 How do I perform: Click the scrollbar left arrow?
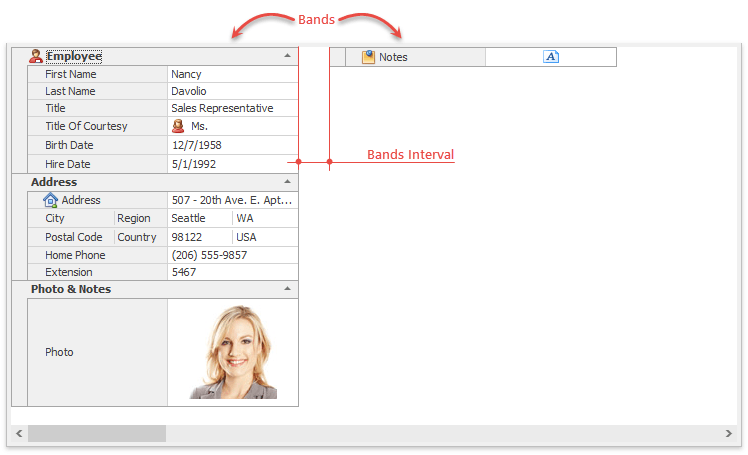pos(19,434)
